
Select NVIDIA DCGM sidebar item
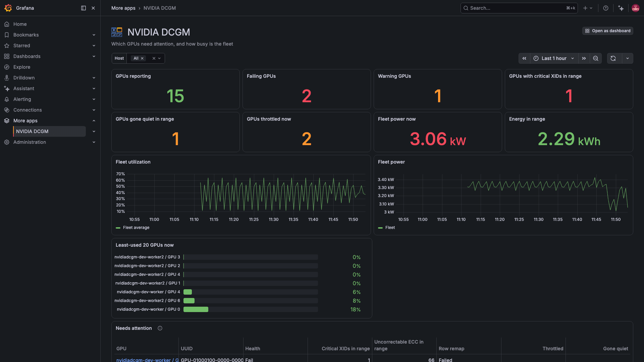point(49,131)
